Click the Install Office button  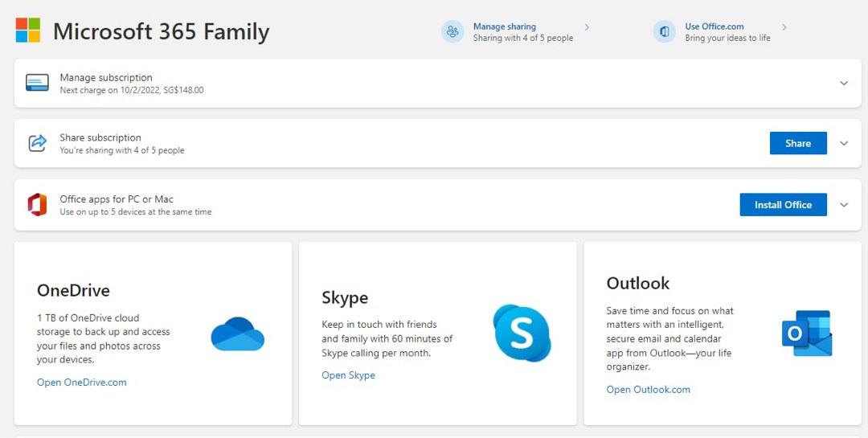(784, 204)
